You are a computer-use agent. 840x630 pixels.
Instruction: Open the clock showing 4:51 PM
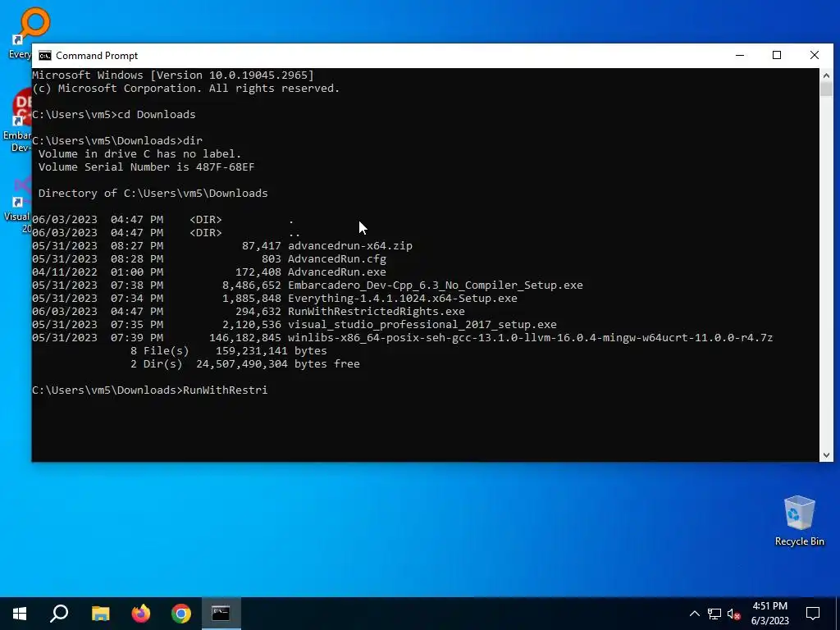(769, 614)
